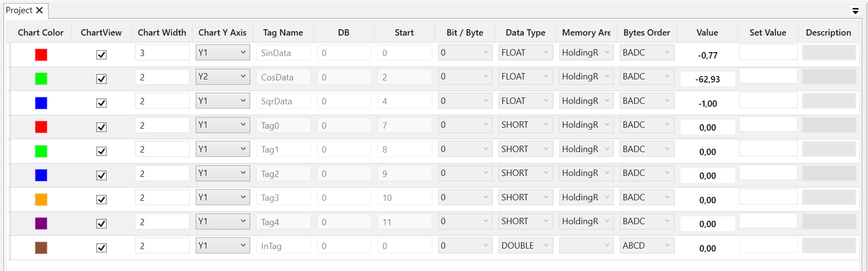Open Bytes Order dropdown showing ABCD
This screenshot has width=868, height=271.
pyautogui.click(x=647, y=246)
